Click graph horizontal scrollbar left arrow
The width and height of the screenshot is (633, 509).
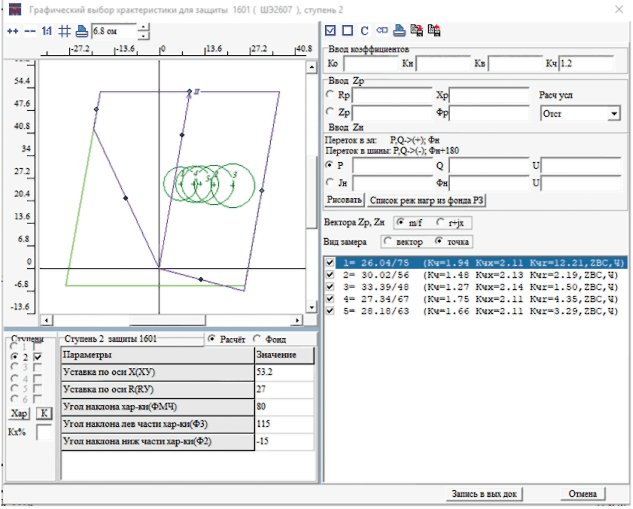pyautogui.click(x=46, y=320)
